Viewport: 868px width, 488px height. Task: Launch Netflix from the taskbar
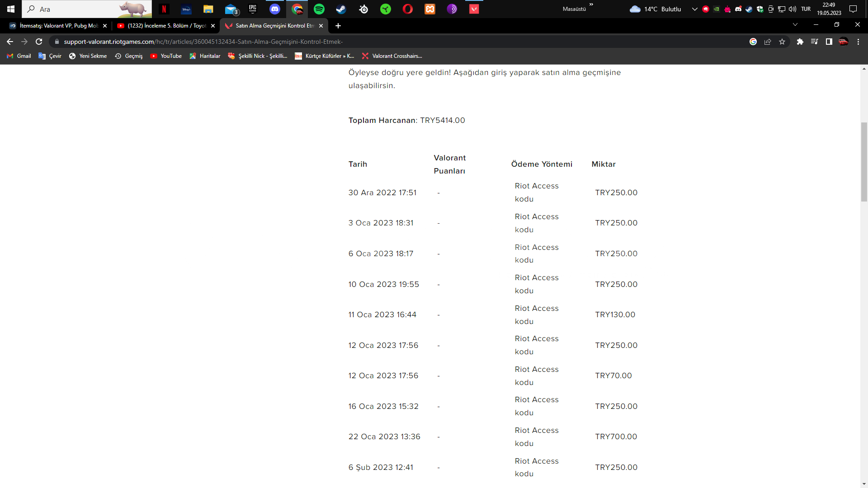[x=164, y=9]
